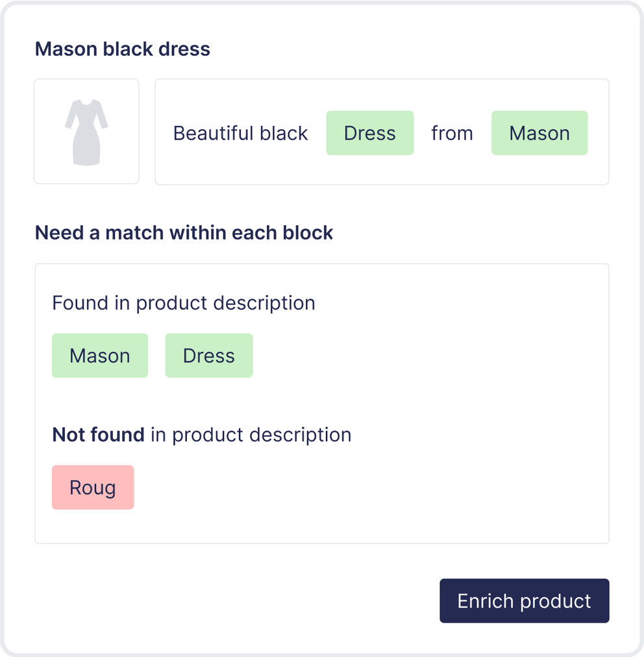
Task: Select the Mason chip under Found section
Action: point(99,355)
